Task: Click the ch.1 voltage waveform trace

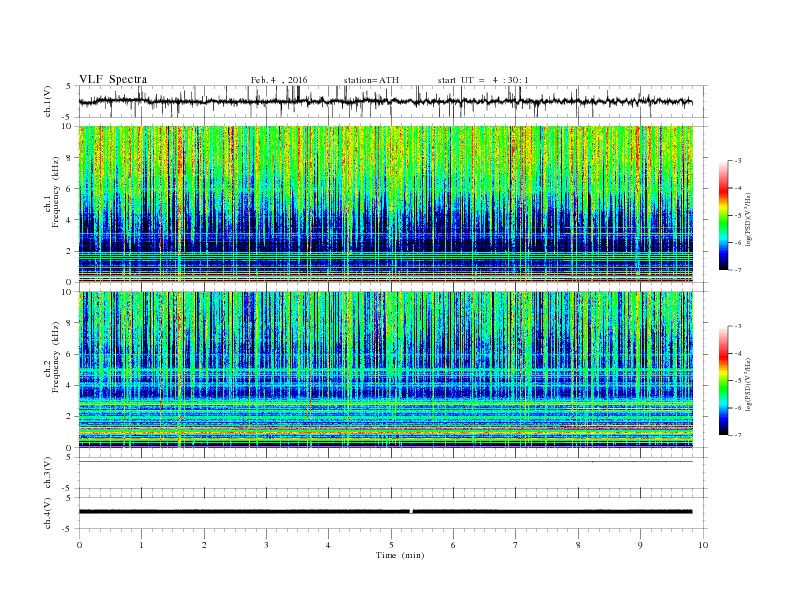Action: coord(385,101)
